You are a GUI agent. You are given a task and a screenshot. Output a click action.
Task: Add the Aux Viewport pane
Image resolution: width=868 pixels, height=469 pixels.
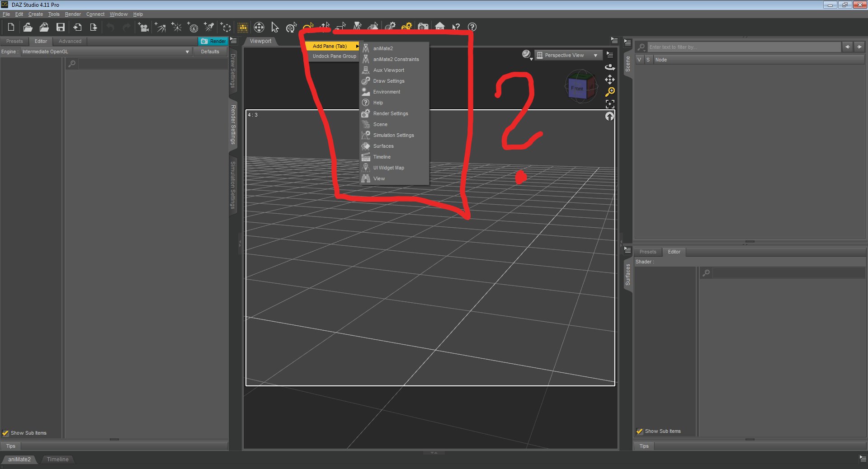(x=394, y=70)
